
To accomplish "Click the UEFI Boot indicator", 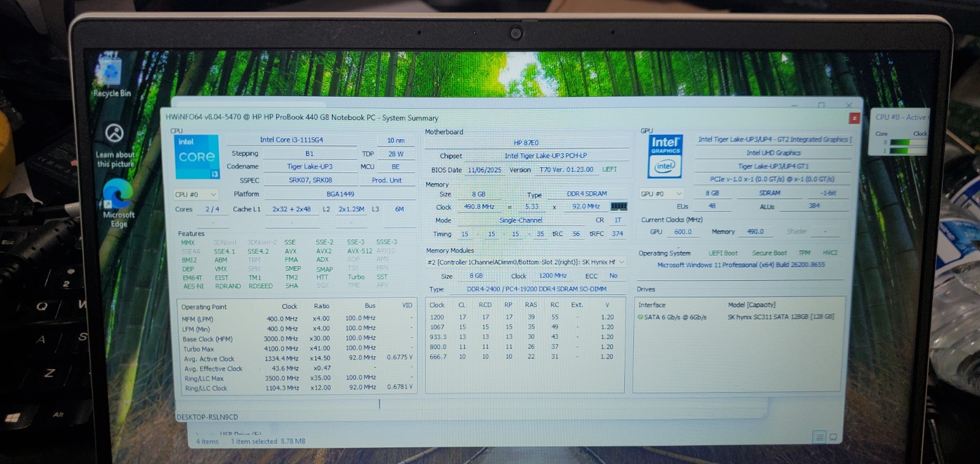I will (x=723, y=253).
